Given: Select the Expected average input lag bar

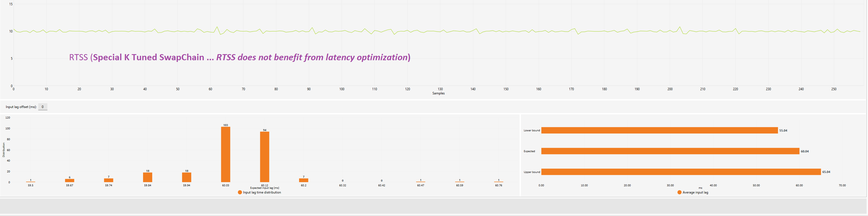Looking at the screenshot, I should click(670, 151).
